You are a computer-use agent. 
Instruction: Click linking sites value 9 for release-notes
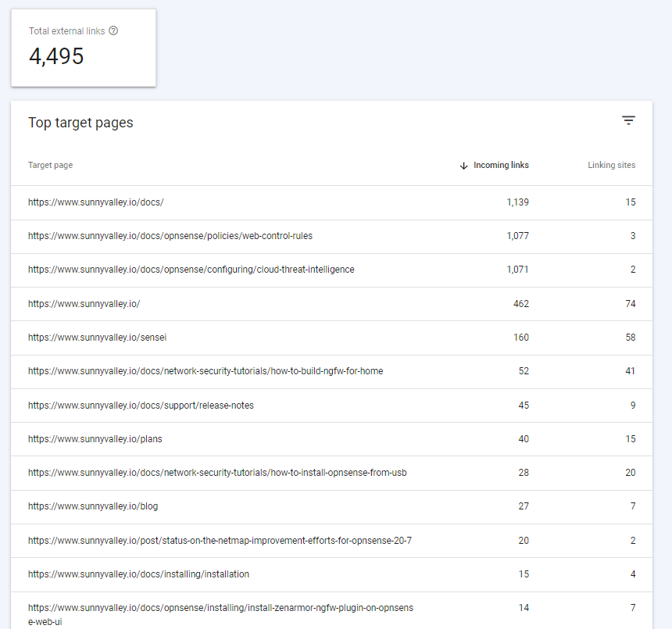tap(633, 406)
